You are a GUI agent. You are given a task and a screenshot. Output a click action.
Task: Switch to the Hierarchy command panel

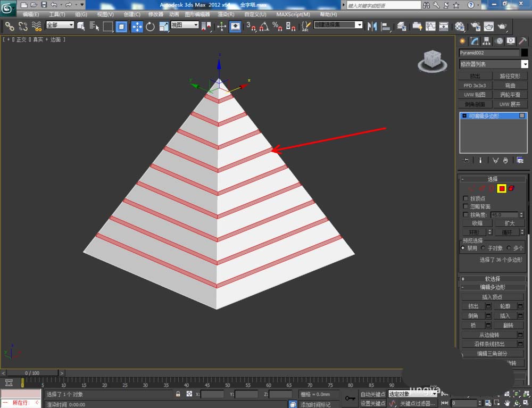point(487,41)
